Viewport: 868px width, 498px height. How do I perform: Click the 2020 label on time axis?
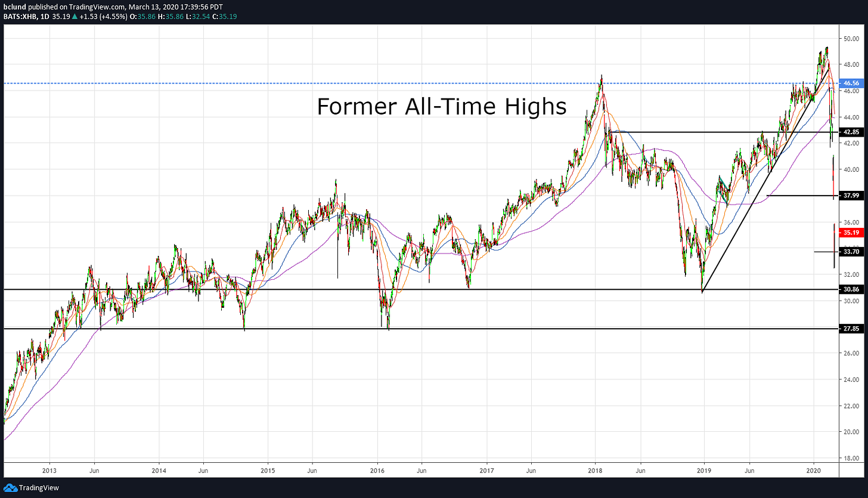[814, 469]
